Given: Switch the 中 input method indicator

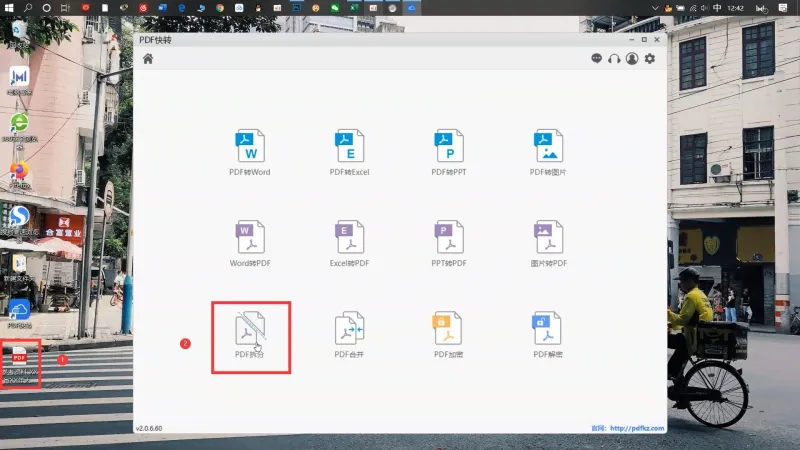Looking at the screenshot, I should 717,8.
